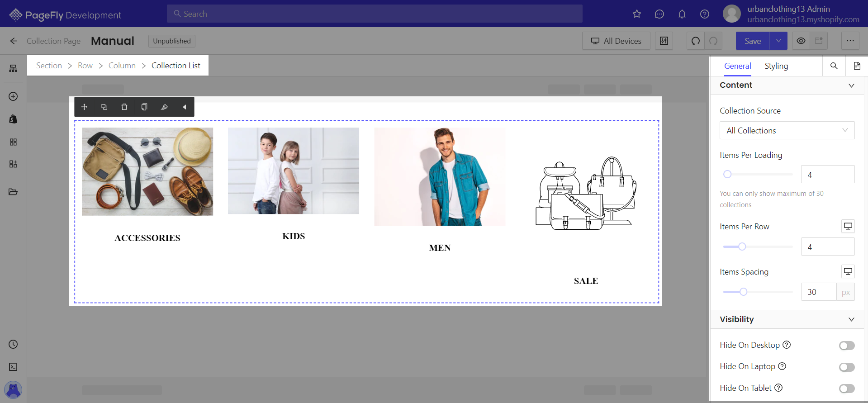Click the Manual page title
This screenshot has height=403, width=868.
(x=113, y=41)
